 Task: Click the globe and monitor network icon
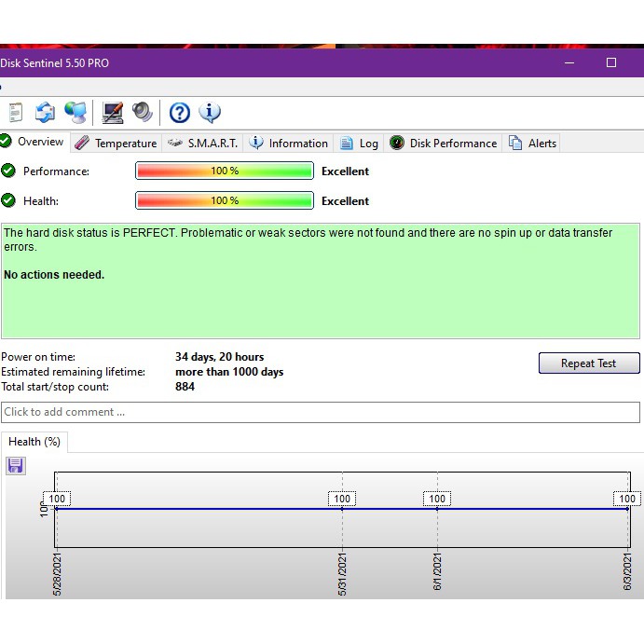click(x=76, y=113)
